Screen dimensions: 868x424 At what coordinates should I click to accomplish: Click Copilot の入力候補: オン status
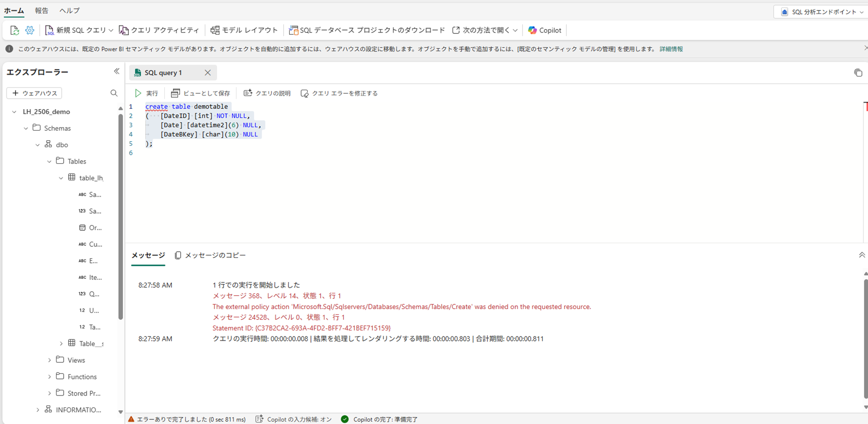(x=294, y=419)
